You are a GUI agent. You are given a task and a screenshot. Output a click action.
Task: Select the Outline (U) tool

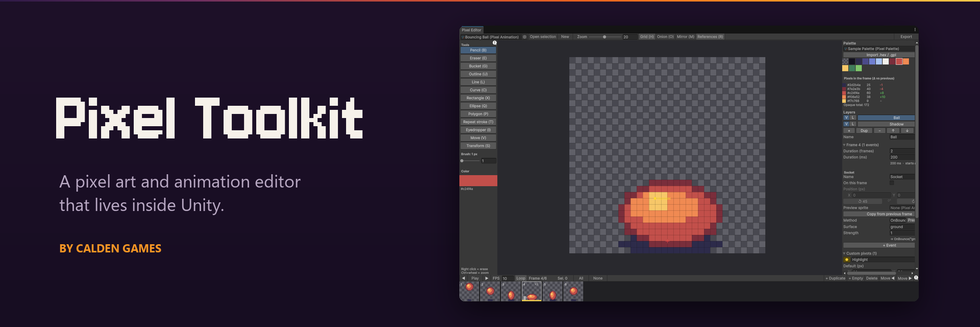[x=478, y=74]
